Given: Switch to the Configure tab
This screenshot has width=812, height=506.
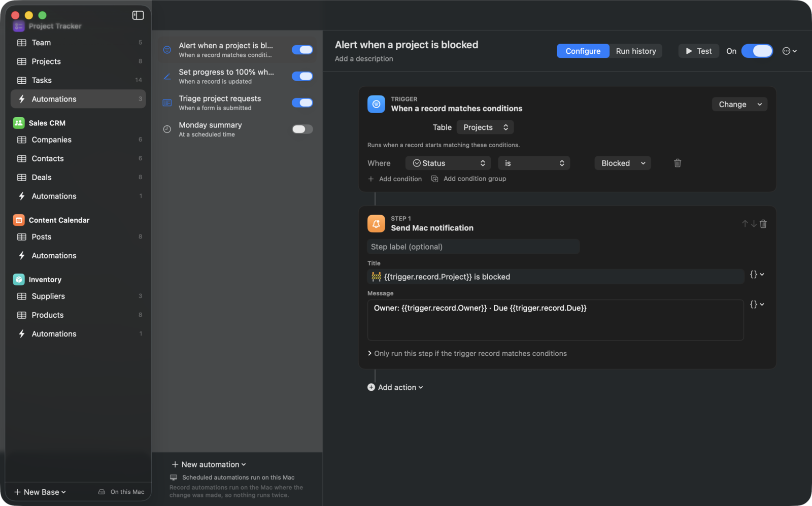Looking at the screenshot, I should coord(583,51).
